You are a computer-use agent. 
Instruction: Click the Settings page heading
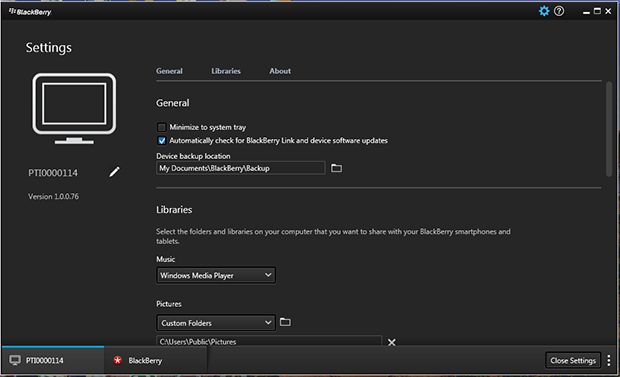pos(49,47)
